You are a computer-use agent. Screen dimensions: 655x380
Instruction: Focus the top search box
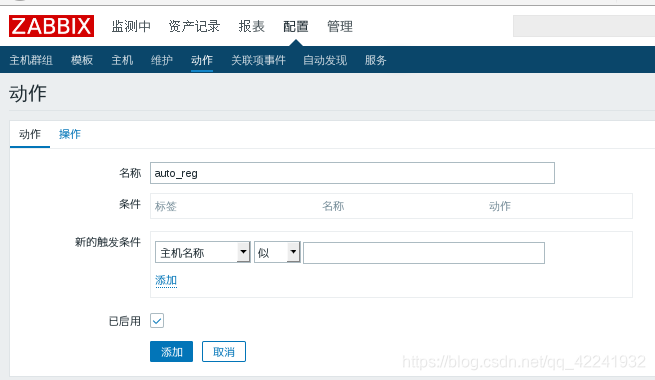coord(584,26)
